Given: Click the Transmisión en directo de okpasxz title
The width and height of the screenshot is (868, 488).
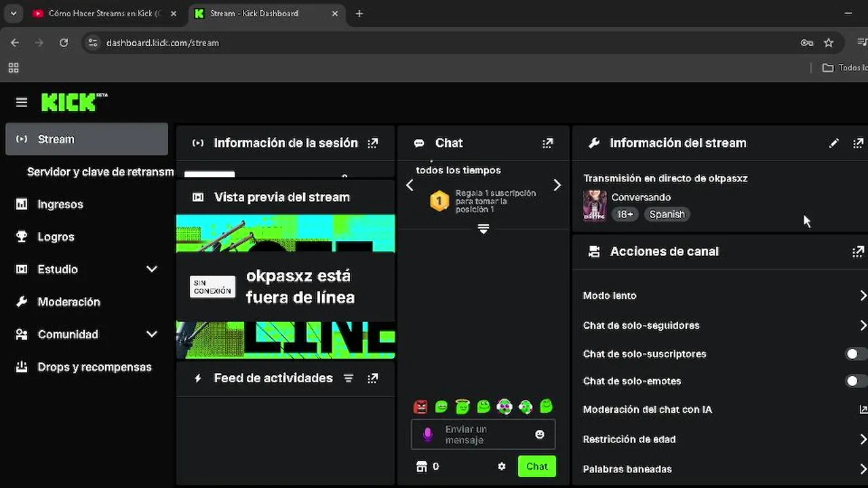Looking at the screenshot, I should click(665, 178).
